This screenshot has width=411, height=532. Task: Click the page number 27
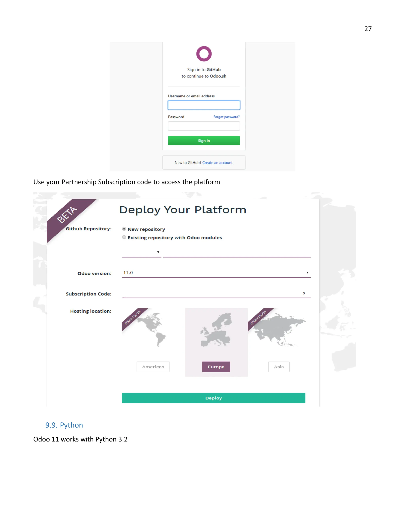(368, 29)
